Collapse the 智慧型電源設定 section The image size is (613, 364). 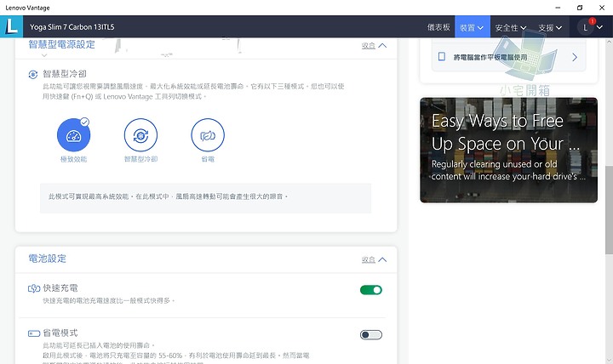pos(374,46)
